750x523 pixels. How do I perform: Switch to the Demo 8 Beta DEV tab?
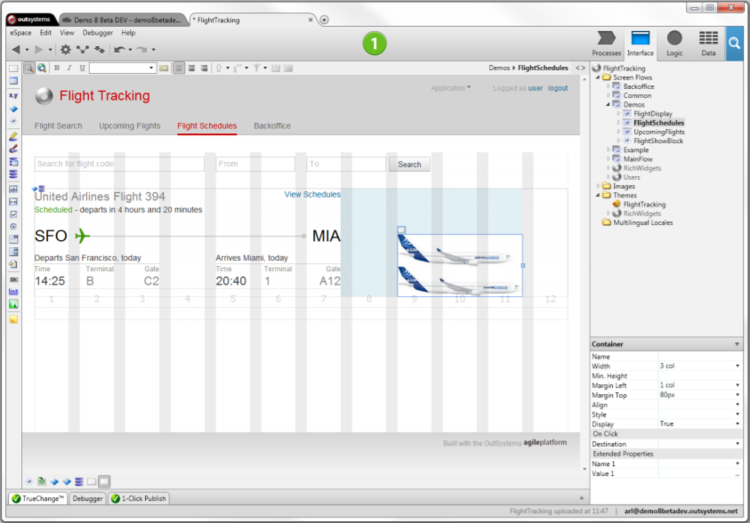coord(122,20)
